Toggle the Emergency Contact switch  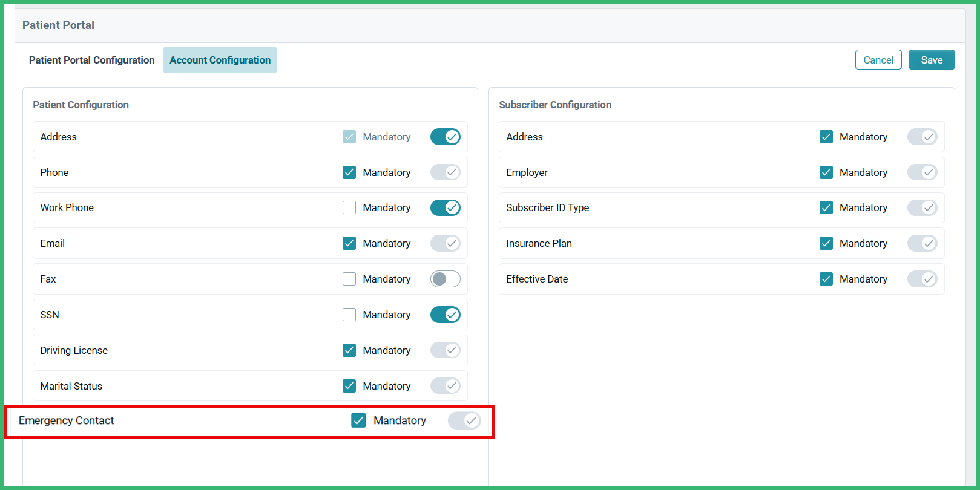click(464, 420)
